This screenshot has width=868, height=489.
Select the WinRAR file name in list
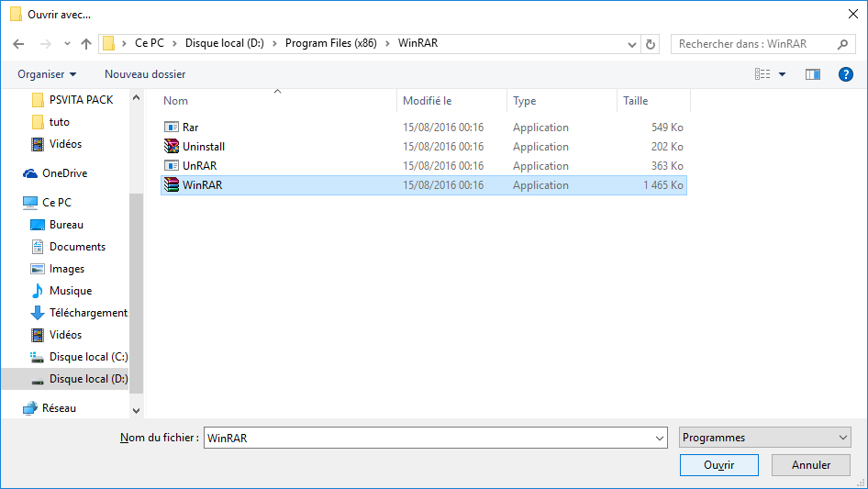point(203,185)
